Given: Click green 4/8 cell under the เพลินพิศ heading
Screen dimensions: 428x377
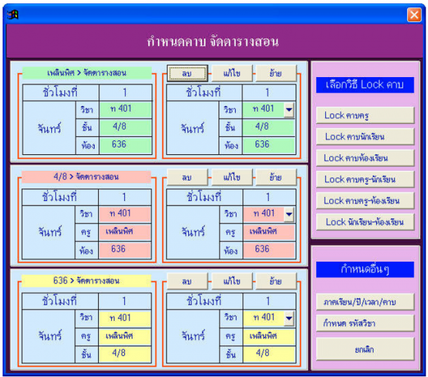Looking at the screenshot, I should (125, 127).
